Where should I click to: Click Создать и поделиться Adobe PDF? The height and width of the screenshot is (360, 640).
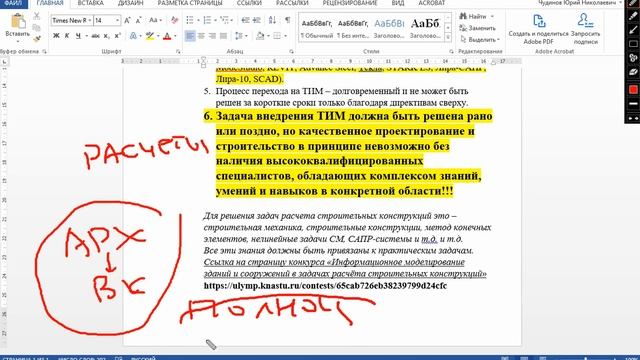tap(538, 29)
